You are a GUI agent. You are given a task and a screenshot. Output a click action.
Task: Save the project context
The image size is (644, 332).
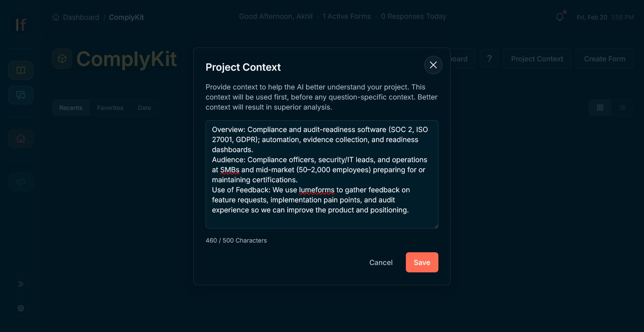(422, 262)
